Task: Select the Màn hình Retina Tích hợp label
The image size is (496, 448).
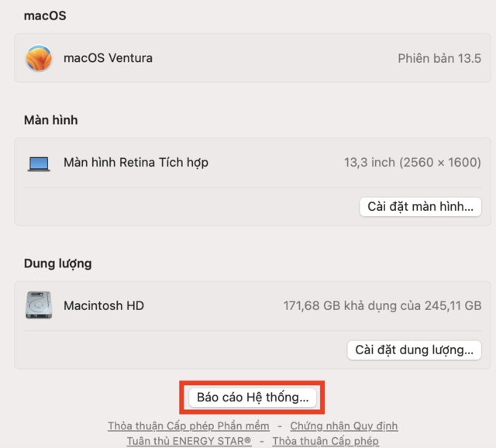Action: (x=136, y=163)
